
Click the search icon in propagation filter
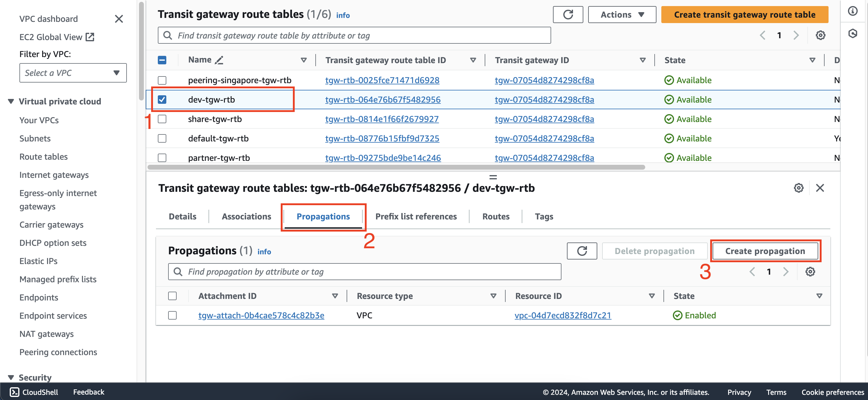tap(178, 272)
